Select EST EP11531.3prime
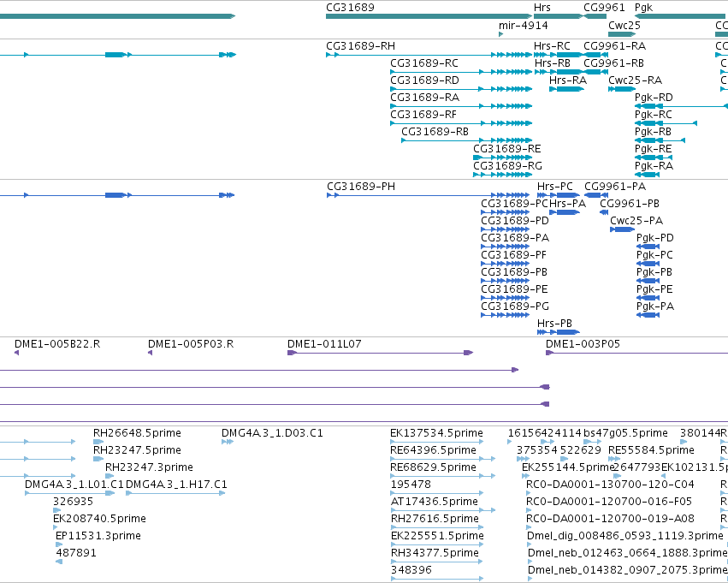Image resolution: width=728 pixels, height=583 pixels. (x=58, y=544)
